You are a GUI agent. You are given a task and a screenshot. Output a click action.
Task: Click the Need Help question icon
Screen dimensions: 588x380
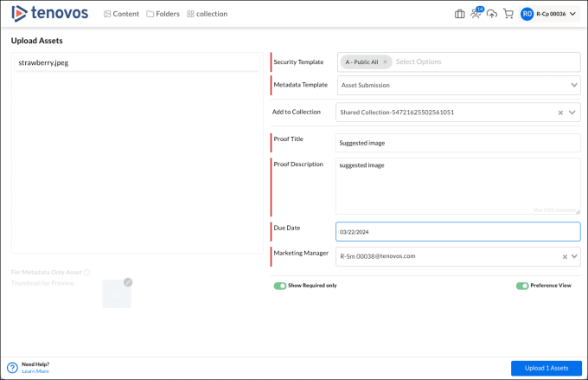pos(12,368)
